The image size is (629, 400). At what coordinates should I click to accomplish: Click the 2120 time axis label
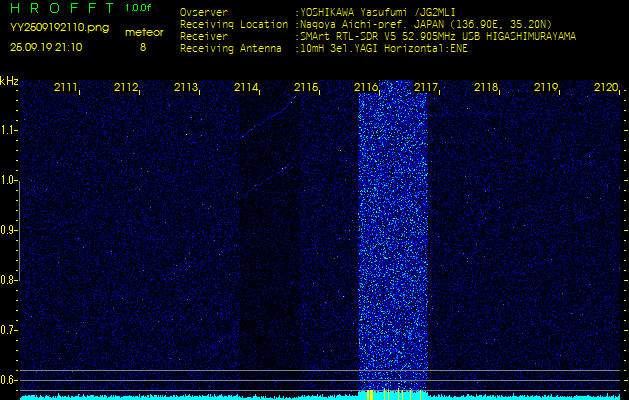point(606,87)
